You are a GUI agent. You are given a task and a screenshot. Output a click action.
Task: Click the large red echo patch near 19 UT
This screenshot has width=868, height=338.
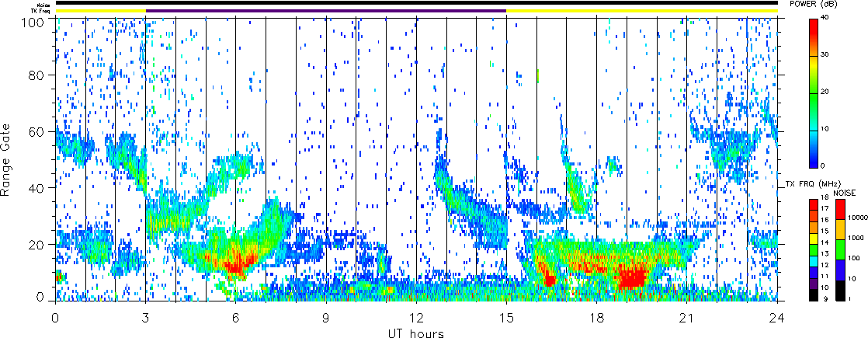click(633, 277)
